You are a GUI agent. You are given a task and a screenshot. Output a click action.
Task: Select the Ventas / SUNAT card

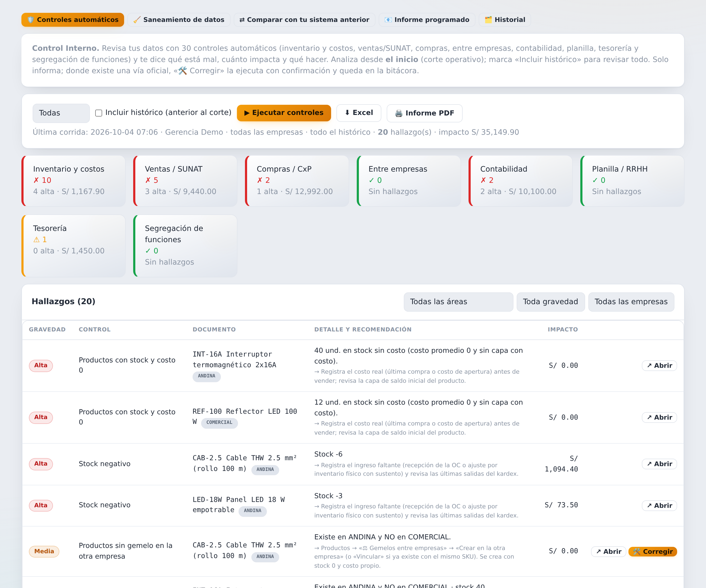[185, 181]
